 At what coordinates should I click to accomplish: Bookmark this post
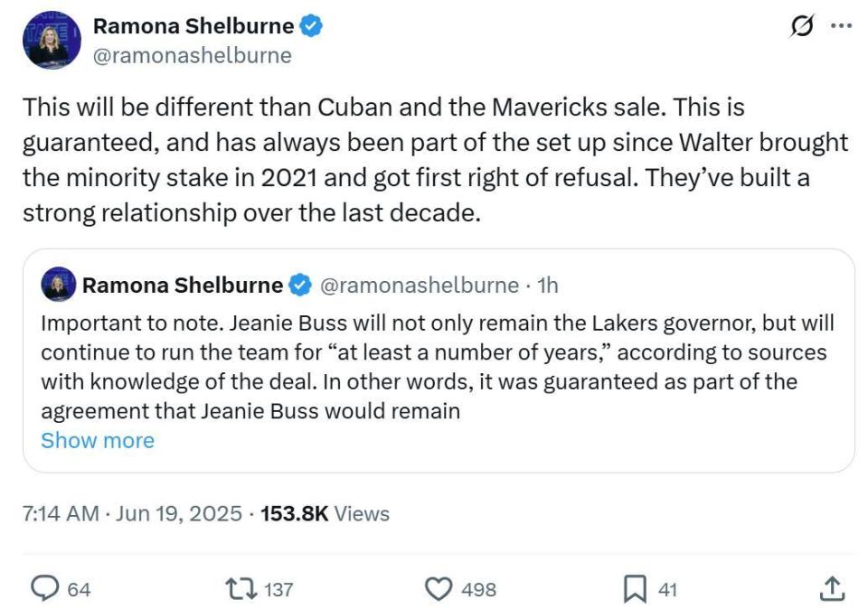pos(635,589)
